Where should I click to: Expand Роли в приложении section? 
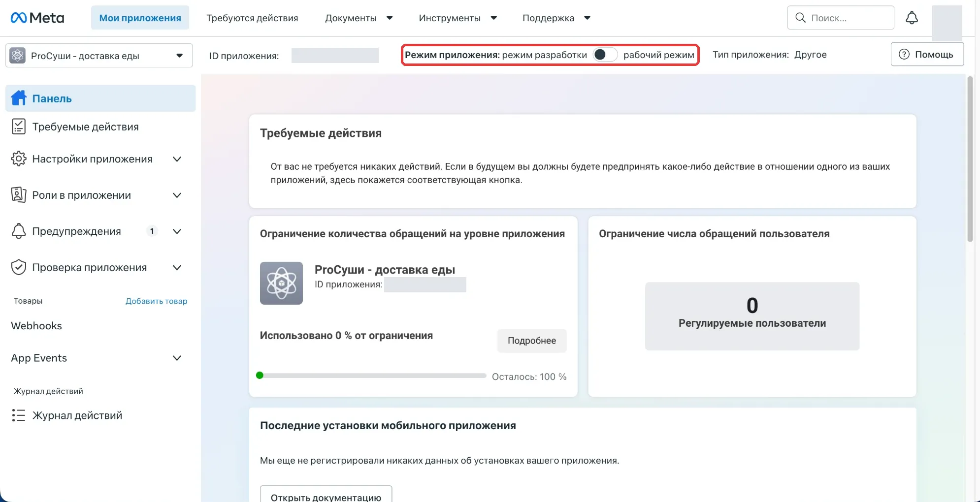pyautogui.click(x=177, y=195)
